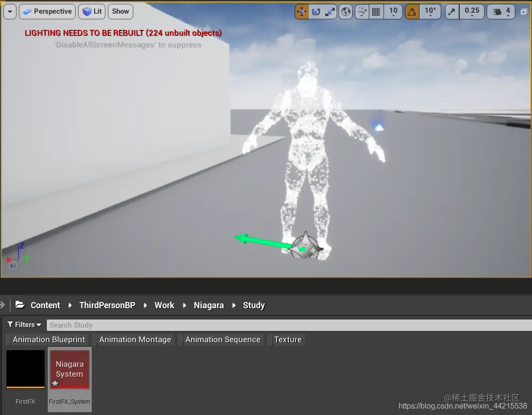The image size is (532, 415).
Task: Click the FirstFX_System asset name label
Action: pyautogui.click(x=70, y=401)
